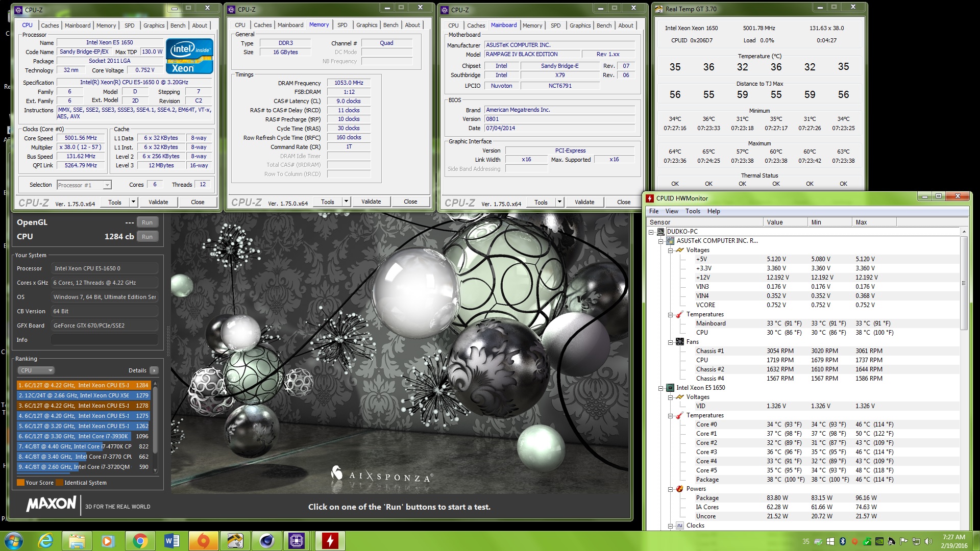
Task: Click the volume speaker icon in system tray
Action: click(x=928, y=541)
